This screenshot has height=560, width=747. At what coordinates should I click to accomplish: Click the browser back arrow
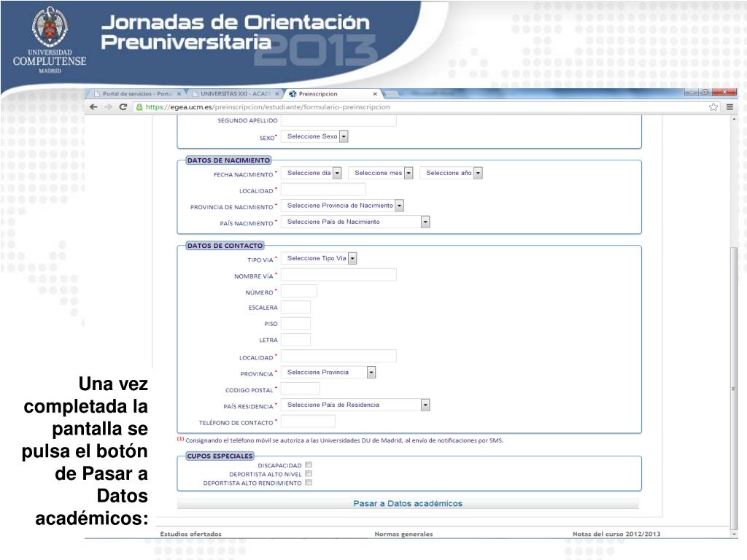pos(93,106)
